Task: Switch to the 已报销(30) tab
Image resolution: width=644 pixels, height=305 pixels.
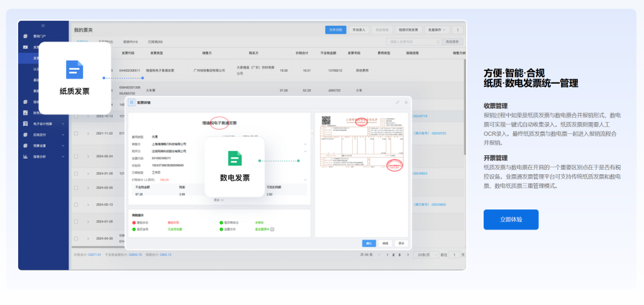Action: (x=155, y=42)
